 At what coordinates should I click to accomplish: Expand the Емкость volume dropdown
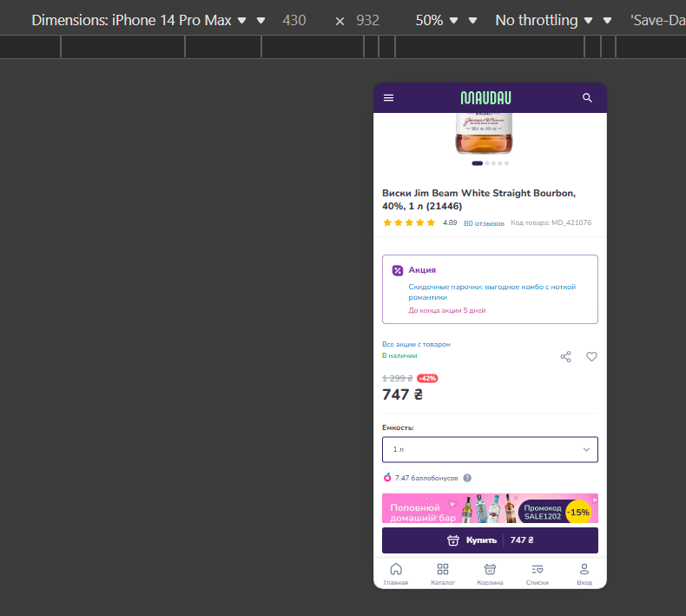tap(490, 449)
